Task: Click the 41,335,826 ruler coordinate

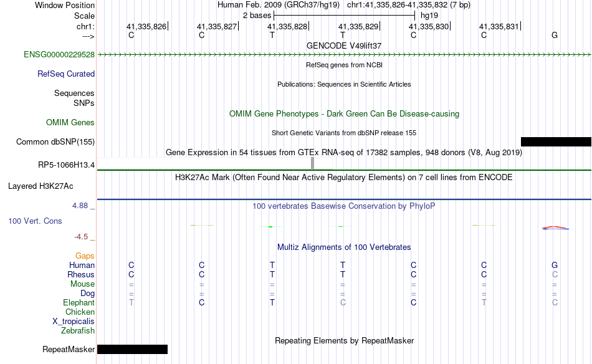Action: (146, 26)
